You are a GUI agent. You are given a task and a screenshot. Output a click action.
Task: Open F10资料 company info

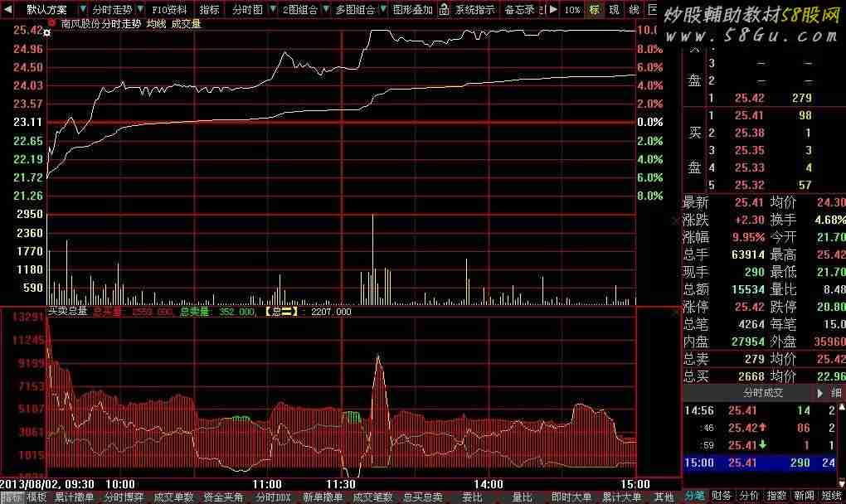coord(169,10)
